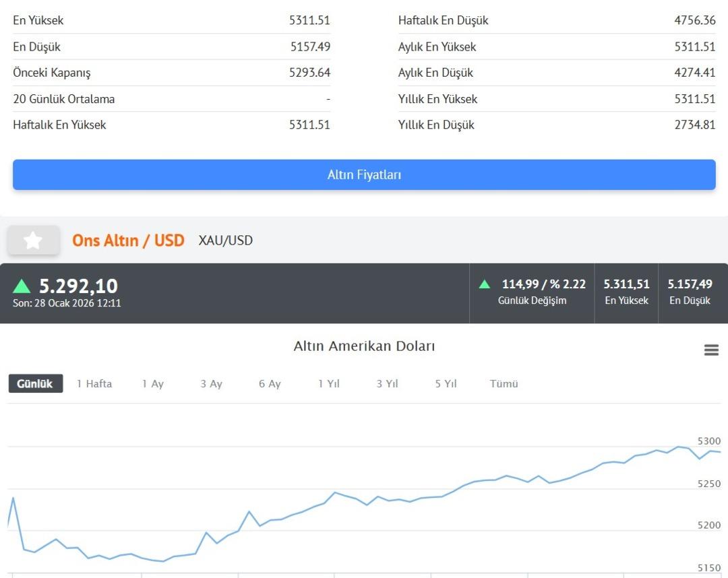
Task: View the 5 Yıl chart range
Action: coord(446,383)
